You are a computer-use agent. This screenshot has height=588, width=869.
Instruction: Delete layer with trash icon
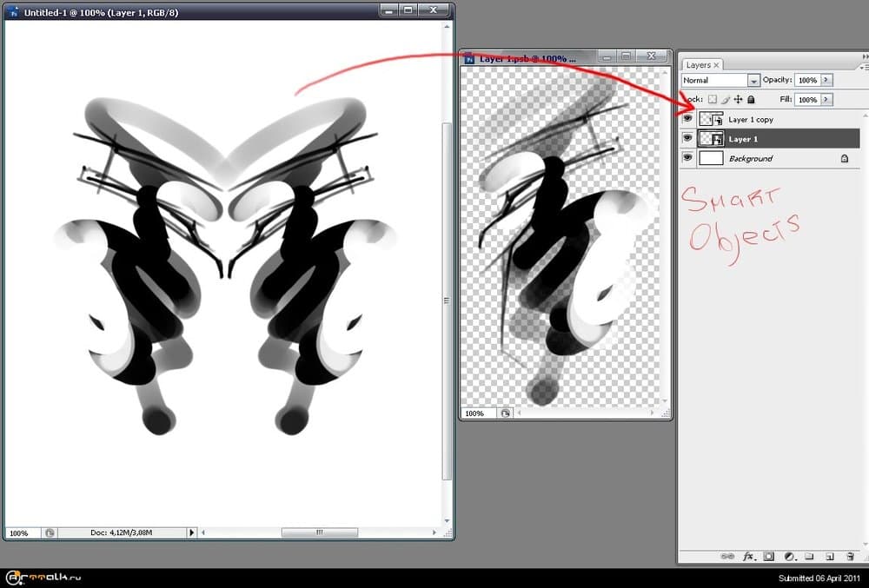coord(850,556)
